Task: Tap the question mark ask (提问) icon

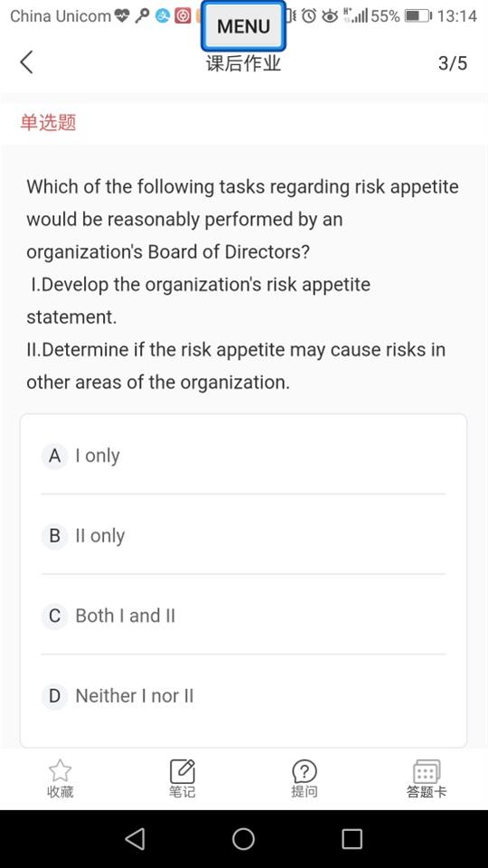Action: click(x=305, y=771)
